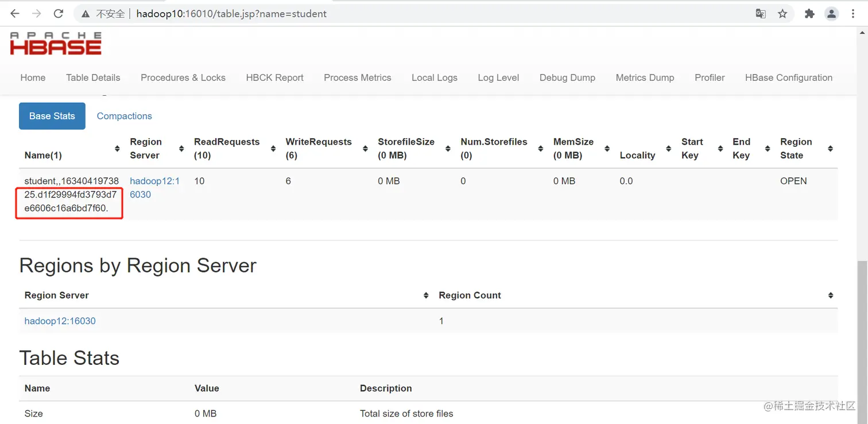
Task: Open the Chrome three-dot menu
Action: point(854,14)
